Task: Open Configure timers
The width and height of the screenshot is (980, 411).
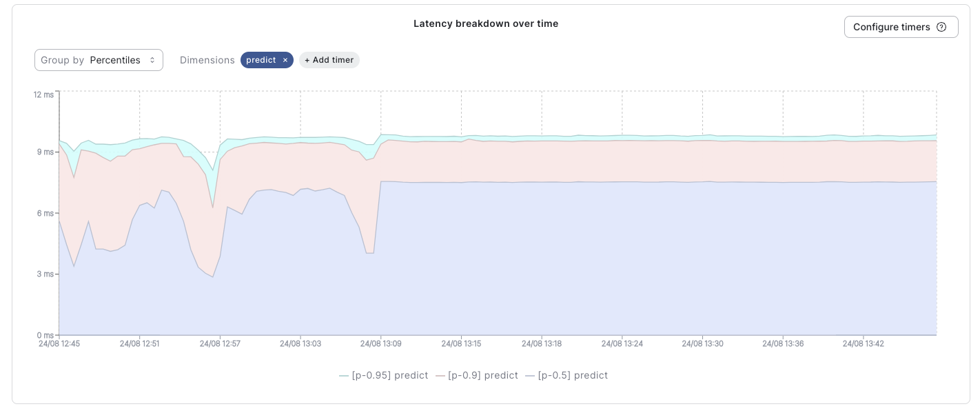Action: (892, 27)
